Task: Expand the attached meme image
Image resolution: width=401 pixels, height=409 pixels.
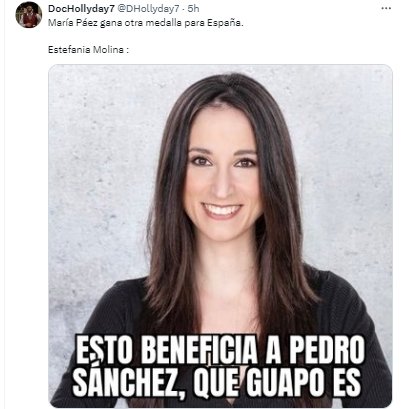Action: [220, 236]
